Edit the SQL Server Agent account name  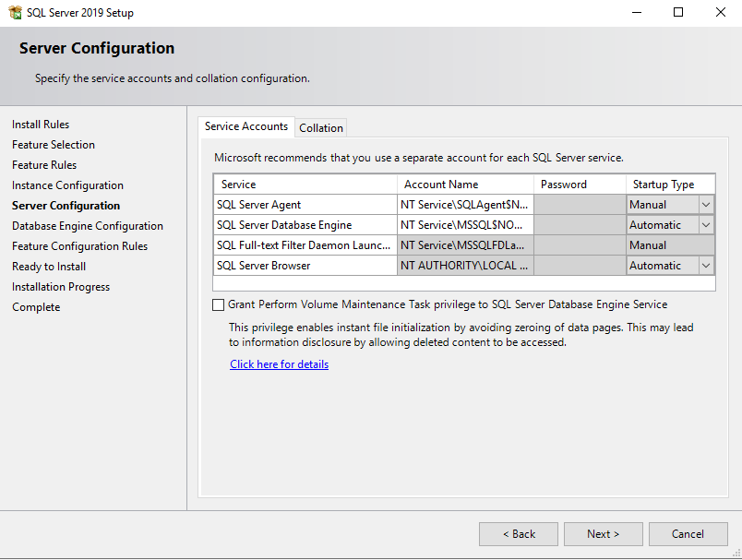[x=465, y=204]
